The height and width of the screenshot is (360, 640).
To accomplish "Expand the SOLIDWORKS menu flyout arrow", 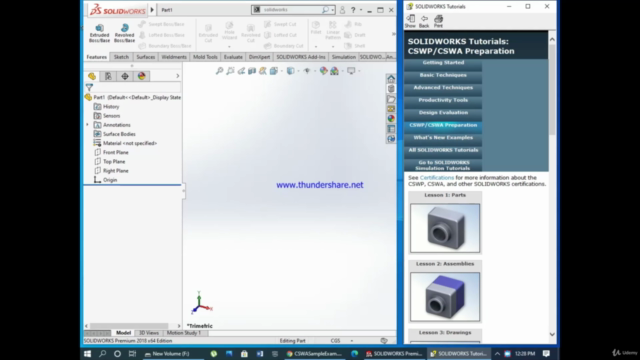I will (x=152, y=10).
